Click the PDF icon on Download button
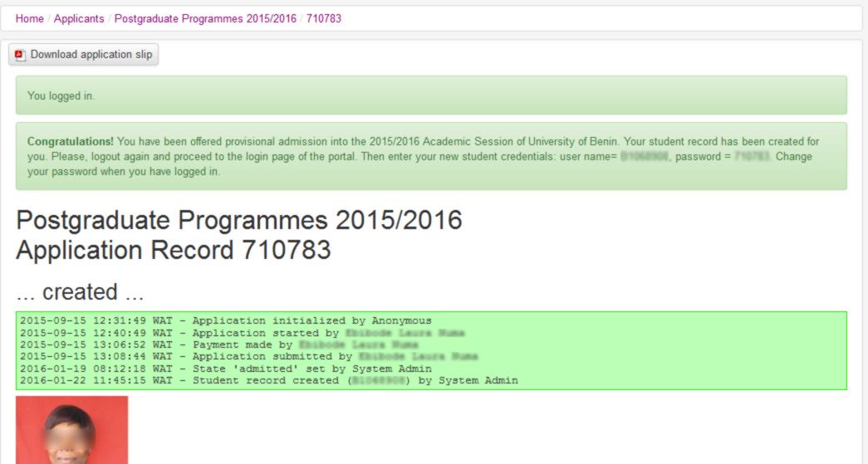 pyautogui.click(x=20, y=55)
